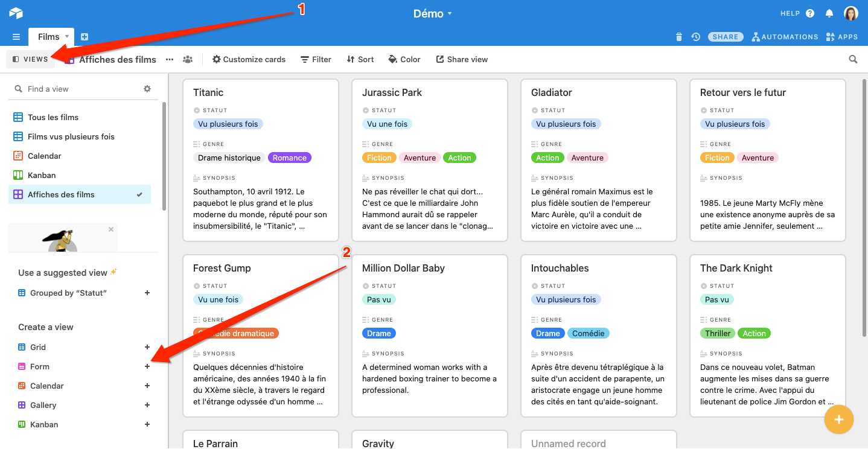868x449 pixels.
Task: Click the Share button
Action: pyautogui.click(x=726, y=37)
